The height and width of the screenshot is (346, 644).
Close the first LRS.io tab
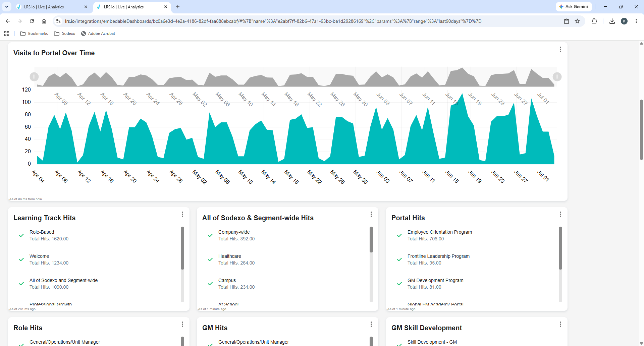[x=86, y=7]
